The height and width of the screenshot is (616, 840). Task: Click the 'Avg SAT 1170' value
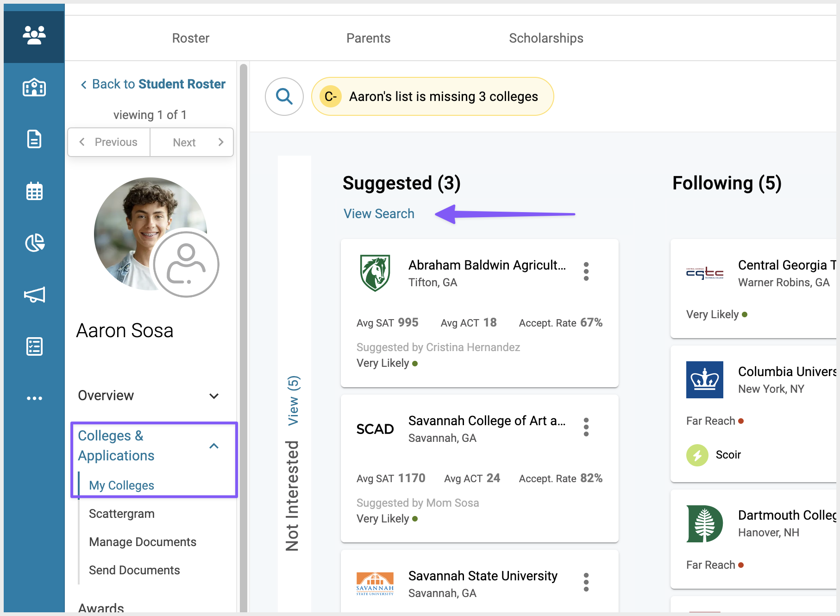tap(391, 478)
